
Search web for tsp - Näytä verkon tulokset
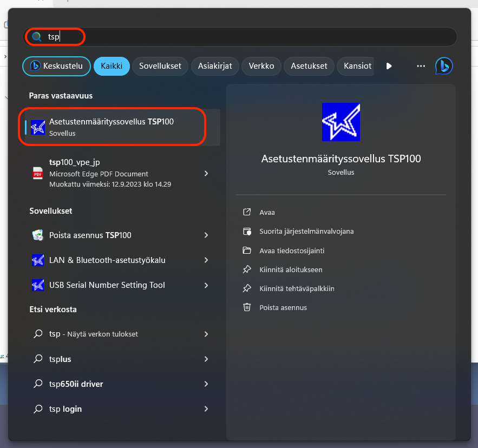pos(122,334)
